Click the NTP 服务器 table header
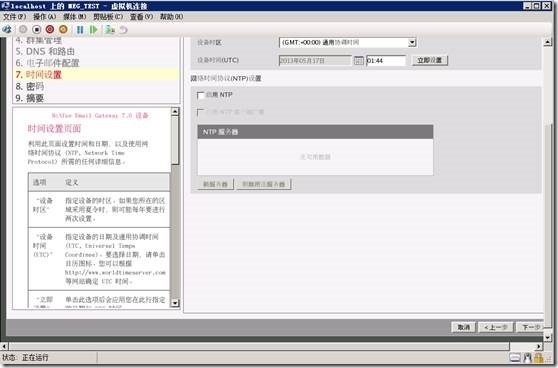The image size is (558, 368). [x=315, y=132]
